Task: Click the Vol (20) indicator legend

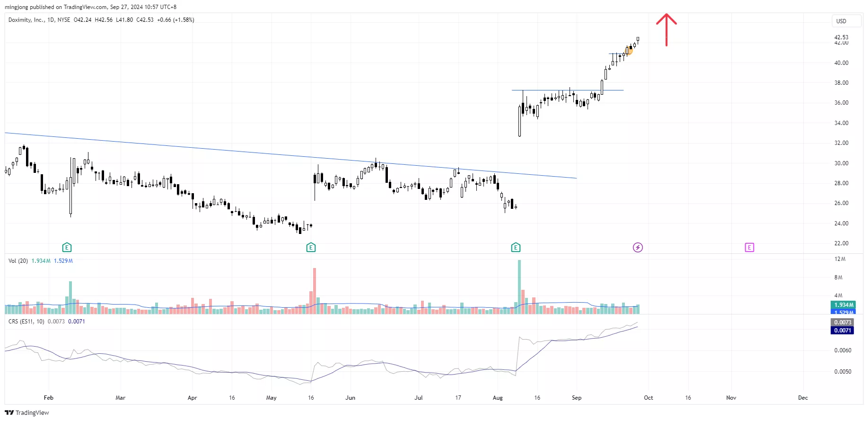Action: tap(18, 261)
